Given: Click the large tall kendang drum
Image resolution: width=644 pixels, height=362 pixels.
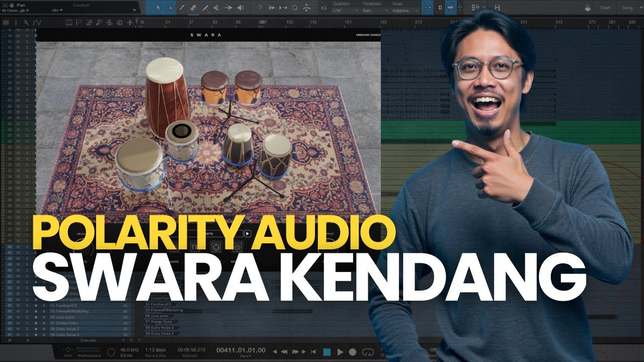Looking at the screenshot, I should click(x=167, y=97).
